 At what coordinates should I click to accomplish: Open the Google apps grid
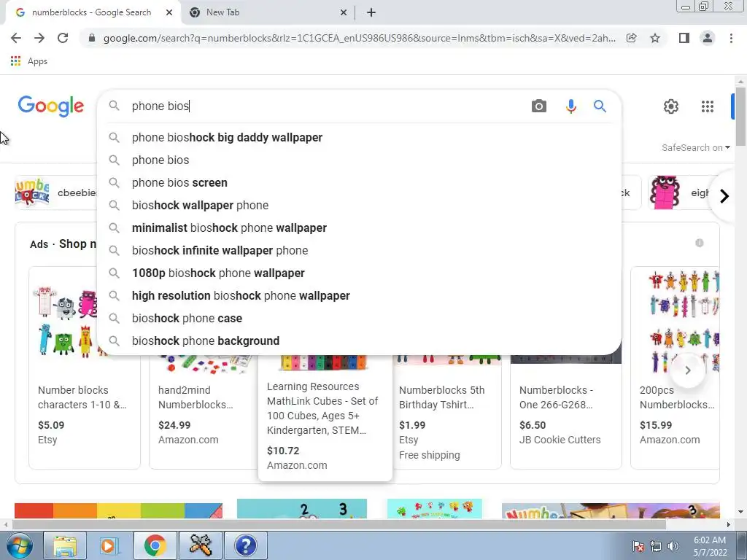[x=708, y=106]
